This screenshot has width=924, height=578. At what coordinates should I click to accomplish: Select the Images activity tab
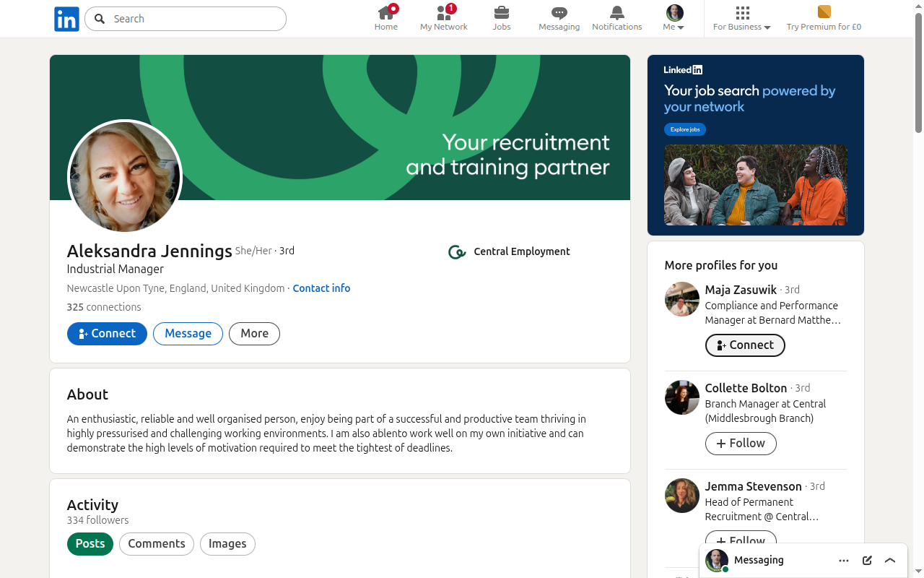coord(227,544)
